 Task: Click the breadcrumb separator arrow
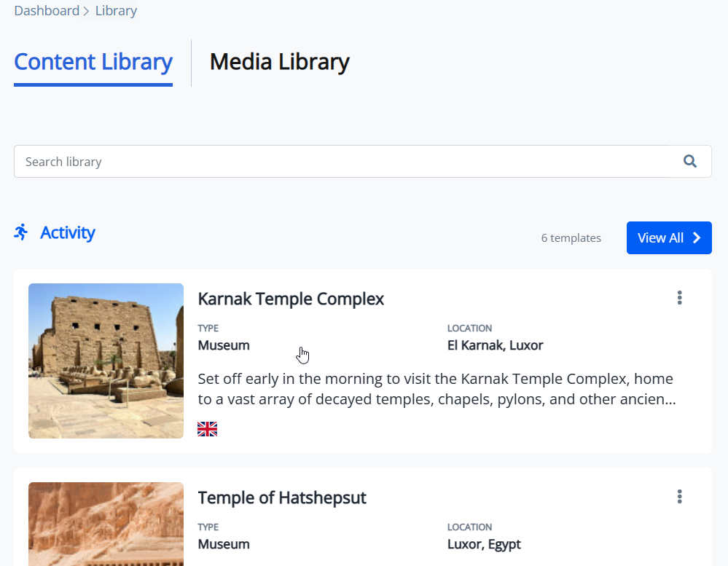[x=87, y=11]
